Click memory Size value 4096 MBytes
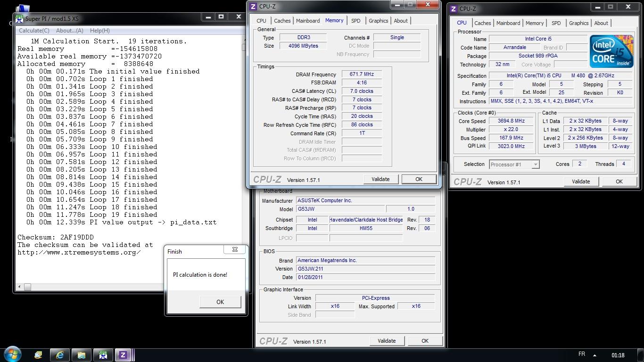Image resolution: width=644 pixels, height=362 pixels. point(304,46)
